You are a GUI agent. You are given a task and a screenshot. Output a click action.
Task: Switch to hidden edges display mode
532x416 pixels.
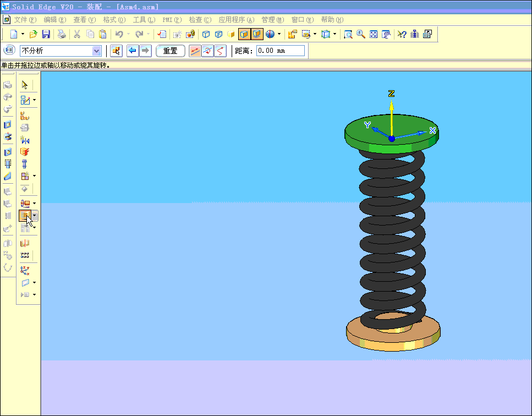219,34
